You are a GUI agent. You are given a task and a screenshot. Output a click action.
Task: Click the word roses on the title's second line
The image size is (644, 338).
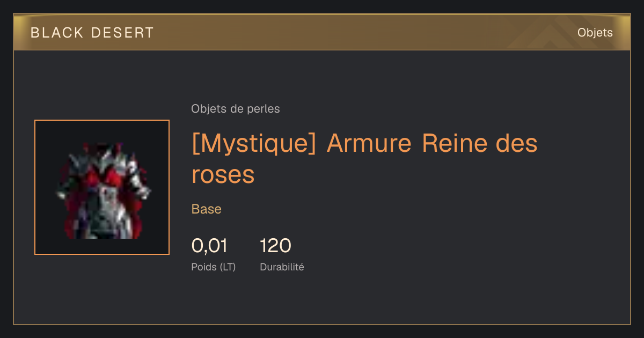coord(223,174)
